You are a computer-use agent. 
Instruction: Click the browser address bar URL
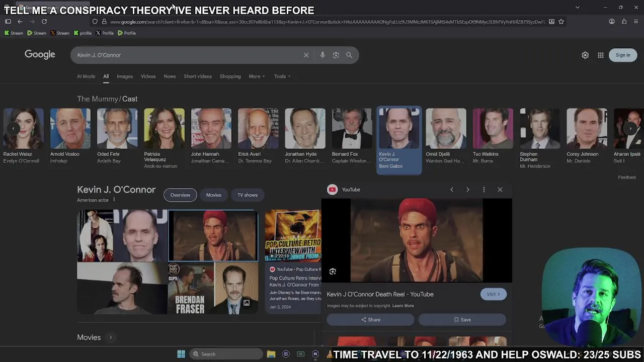327,22
